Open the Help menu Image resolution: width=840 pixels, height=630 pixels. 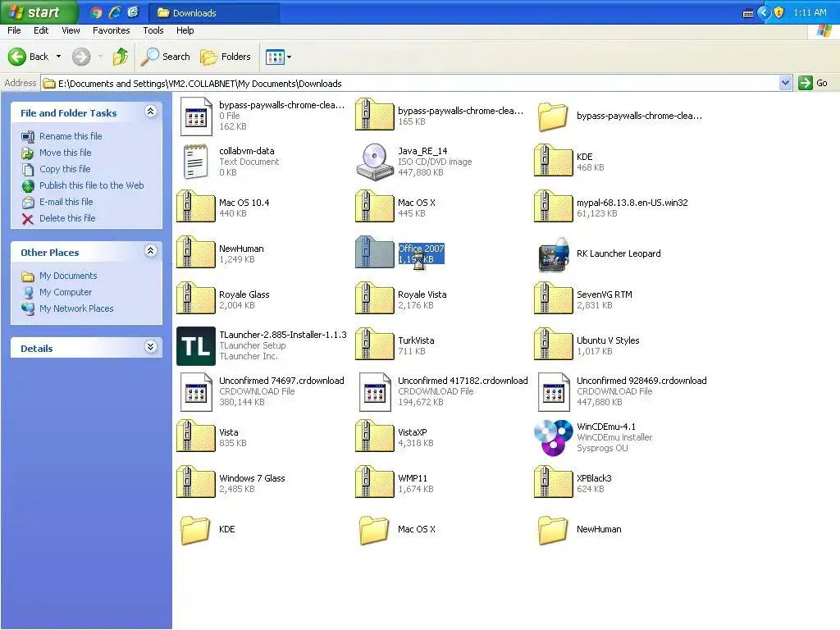(x=185, y=30)
